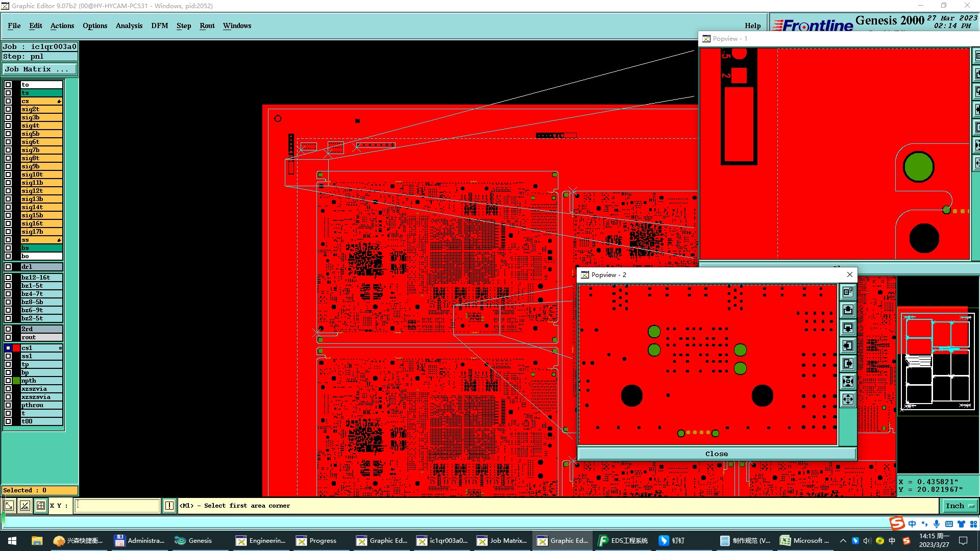
Task: Open the Analysis menu
Action: (129, 26)
